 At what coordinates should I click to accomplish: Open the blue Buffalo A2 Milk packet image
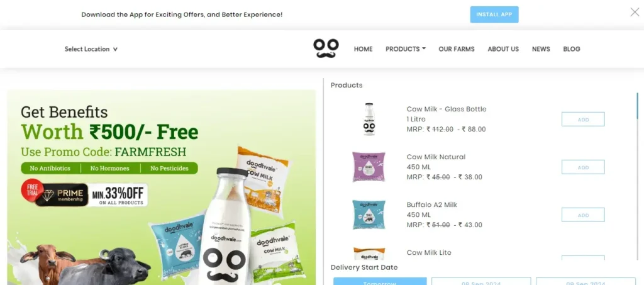[x=369, y=215]
